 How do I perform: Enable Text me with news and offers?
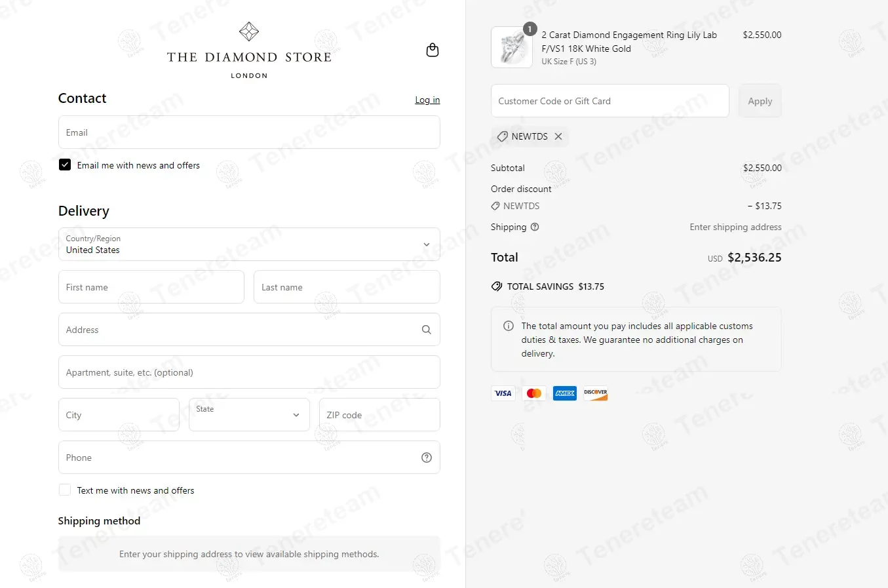click(x=65, y=490)
